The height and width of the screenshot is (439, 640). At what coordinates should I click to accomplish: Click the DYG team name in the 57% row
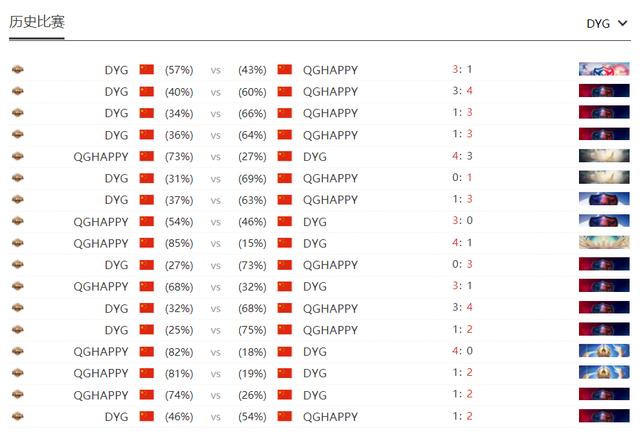(x=116, y=70)
